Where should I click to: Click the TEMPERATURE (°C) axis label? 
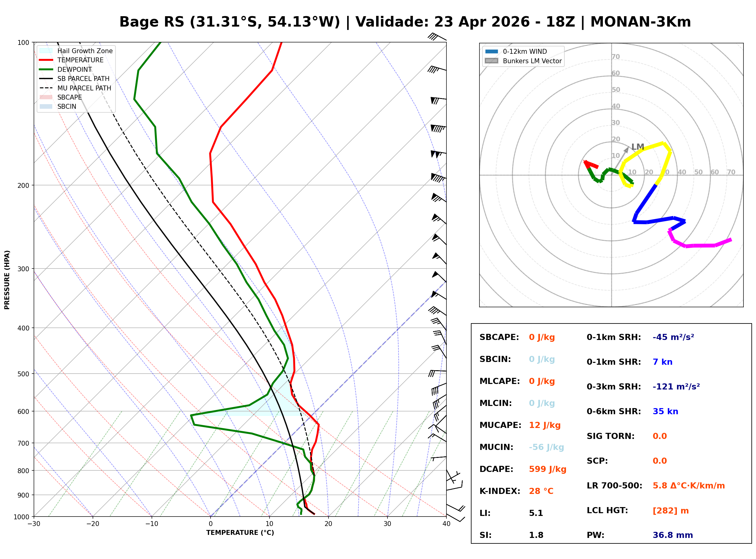(240, 533)
